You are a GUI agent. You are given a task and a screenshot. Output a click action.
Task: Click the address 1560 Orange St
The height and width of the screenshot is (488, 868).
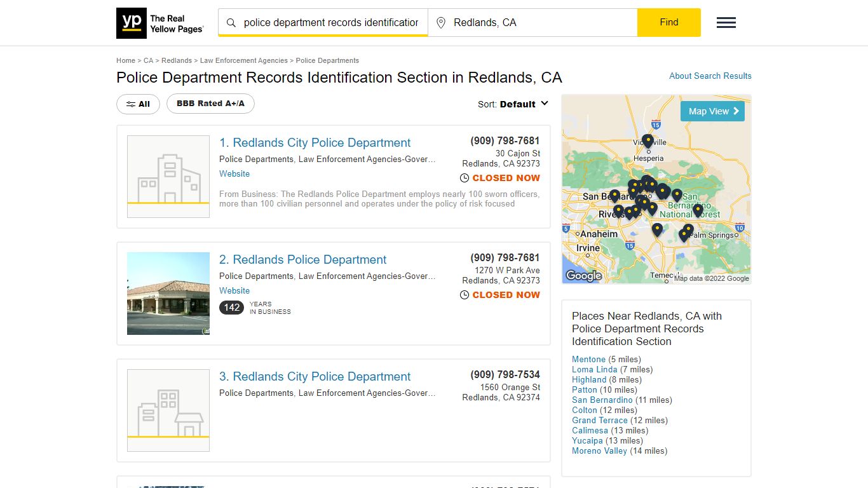coord(510,387)
